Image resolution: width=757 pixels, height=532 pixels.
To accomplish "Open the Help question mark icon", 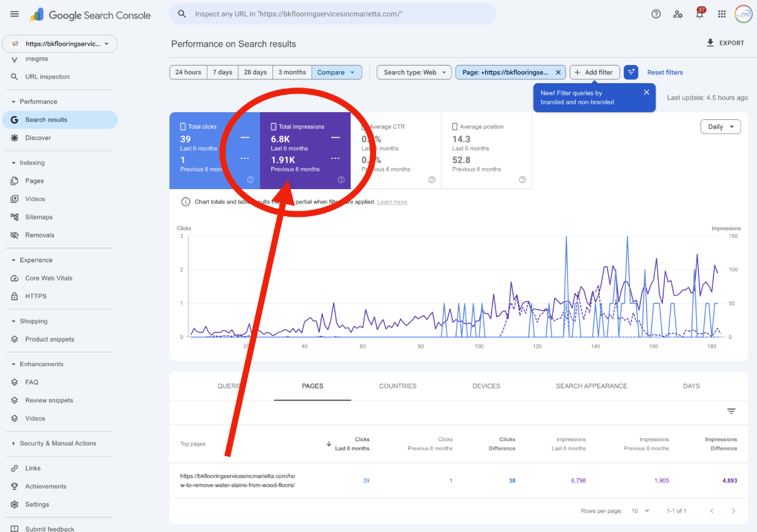I will pos(656,14).
